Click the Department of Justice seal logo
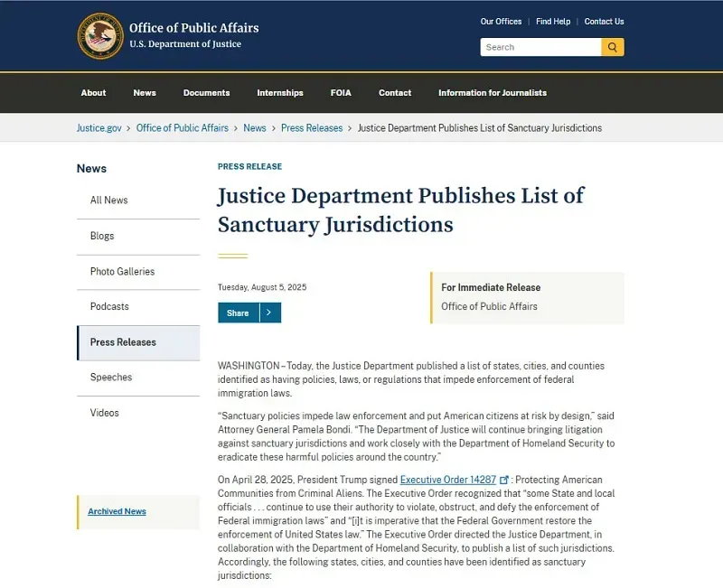The width and height of the screenshot is (723, 588). click(100, 36)
